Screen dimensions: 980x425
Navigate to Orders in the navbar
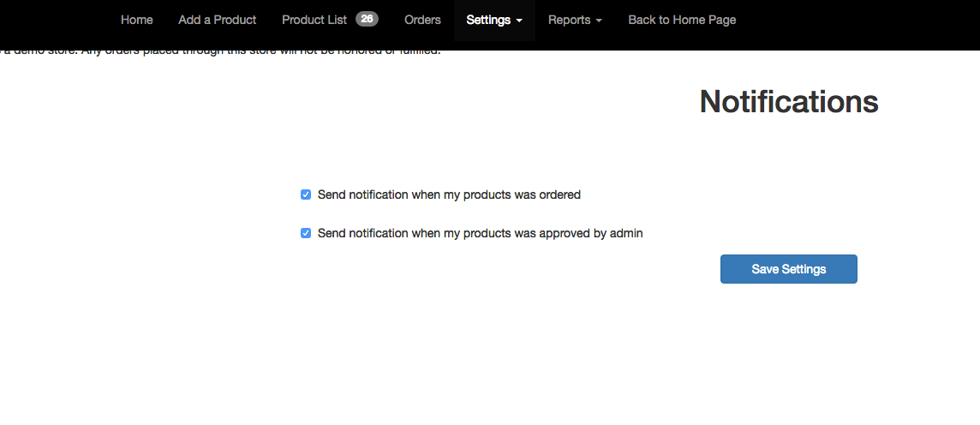[422, 20]
